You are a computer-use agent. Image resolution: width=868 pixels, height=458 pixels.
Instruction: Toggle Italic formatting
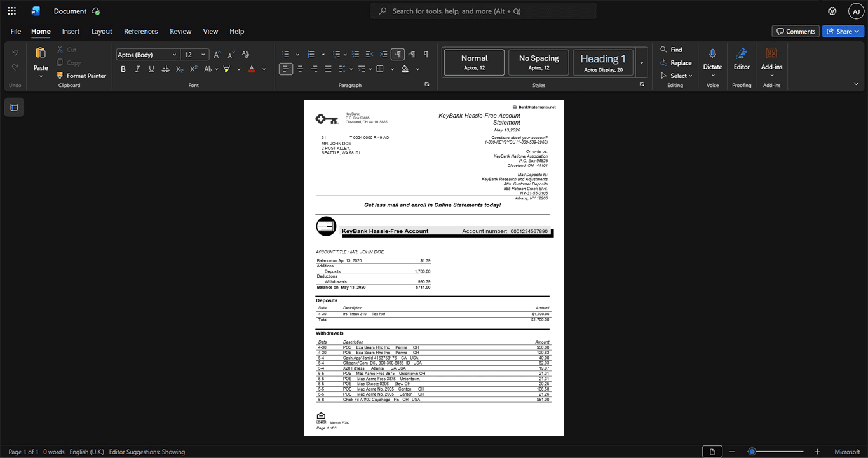[x=137, y=69]
